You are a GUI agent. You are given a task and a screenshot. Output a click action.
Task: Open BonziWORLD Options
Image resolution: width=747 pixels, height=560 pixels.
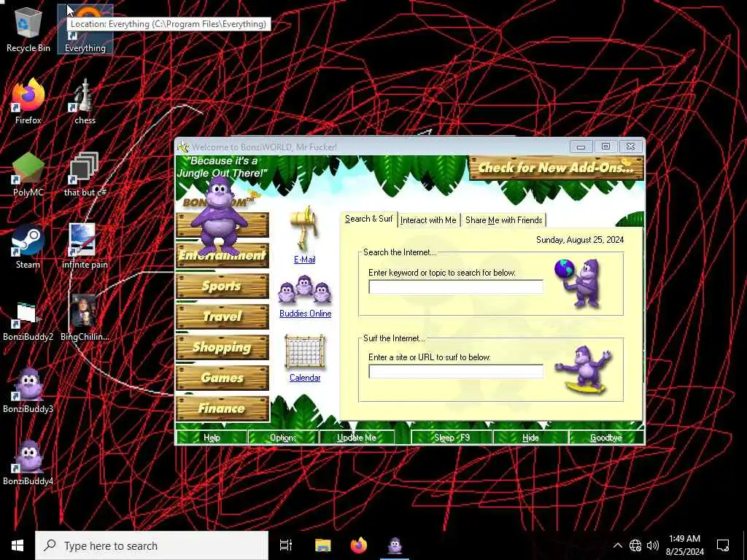283,437
